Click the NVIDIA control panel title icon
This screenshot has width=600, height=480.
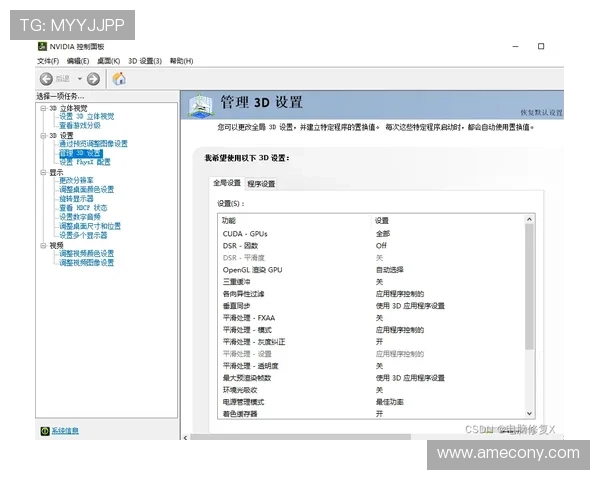pyautogui.click(x=42, y=47)
